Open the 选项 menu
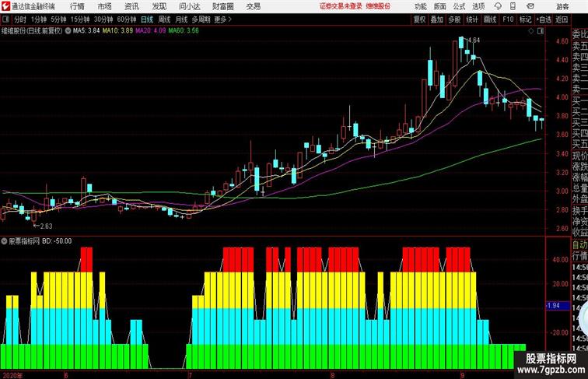Image resolution: width=588 pixels, height=379 pixels. (478, 6)
